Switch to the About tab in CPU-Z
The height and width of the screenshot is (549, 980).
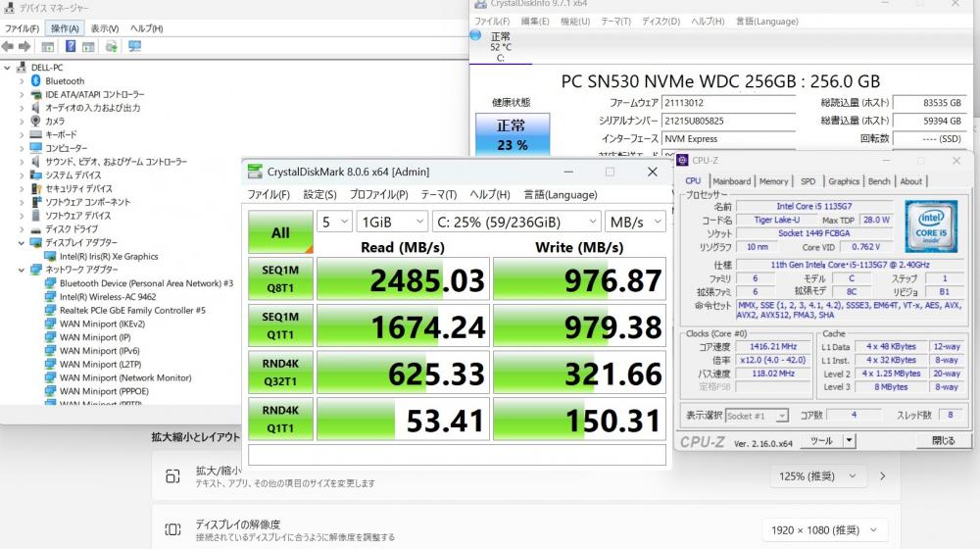(x=911, y=181)
